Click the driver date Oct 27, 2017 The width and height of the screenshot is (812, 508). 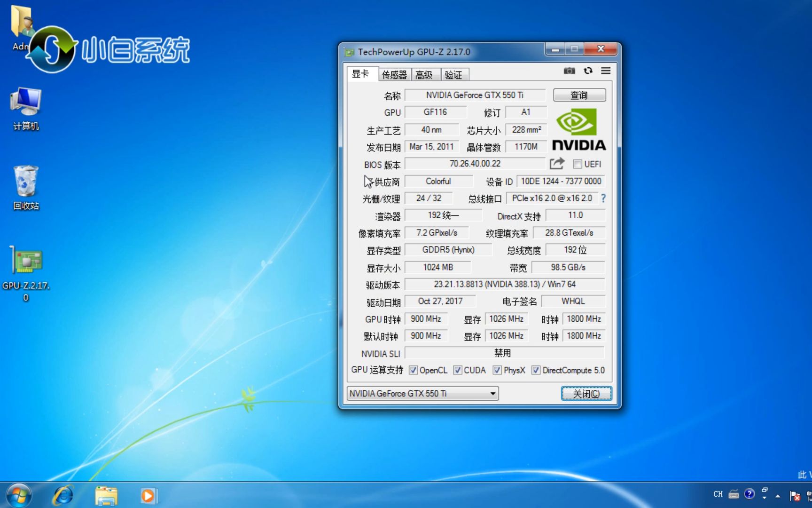click(440, 301)
